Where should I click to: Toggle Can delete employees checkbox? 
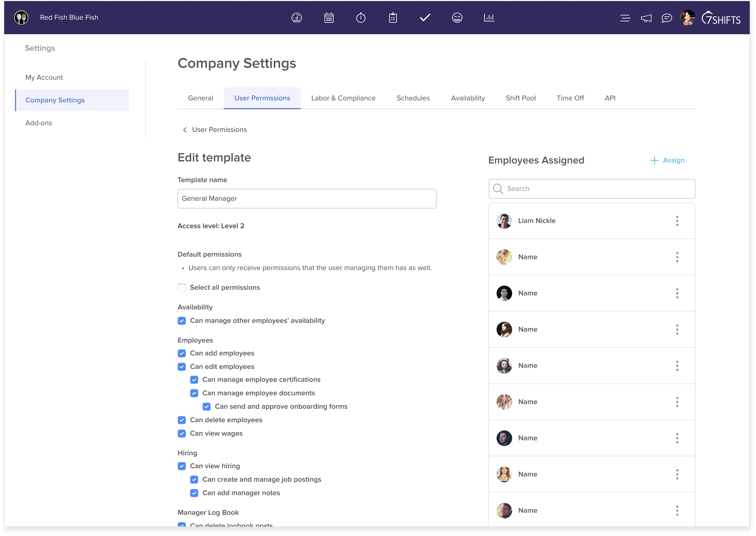tap(182, 420)
